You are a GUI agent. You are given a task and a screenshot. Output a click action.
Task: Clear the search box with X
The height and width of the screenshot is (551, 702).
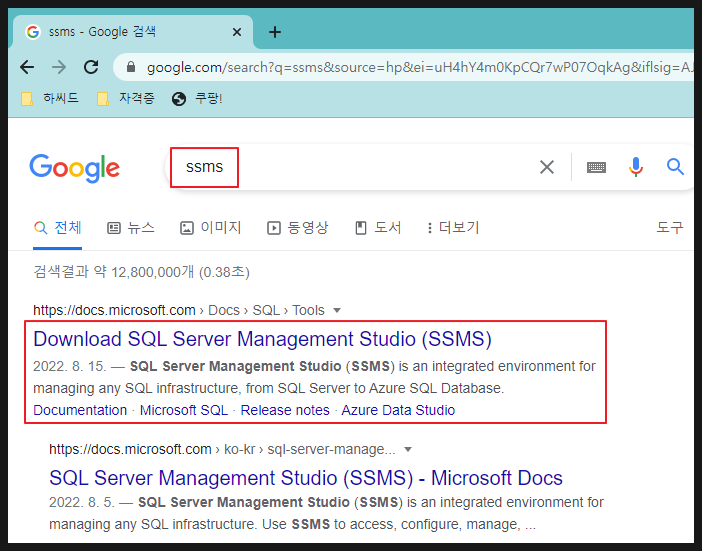[x=547, y=167]
